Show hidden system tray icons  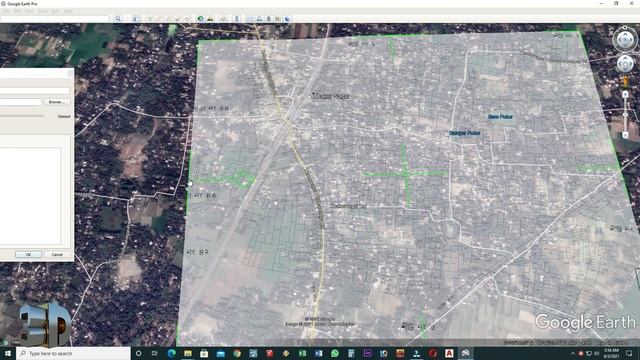573,353
